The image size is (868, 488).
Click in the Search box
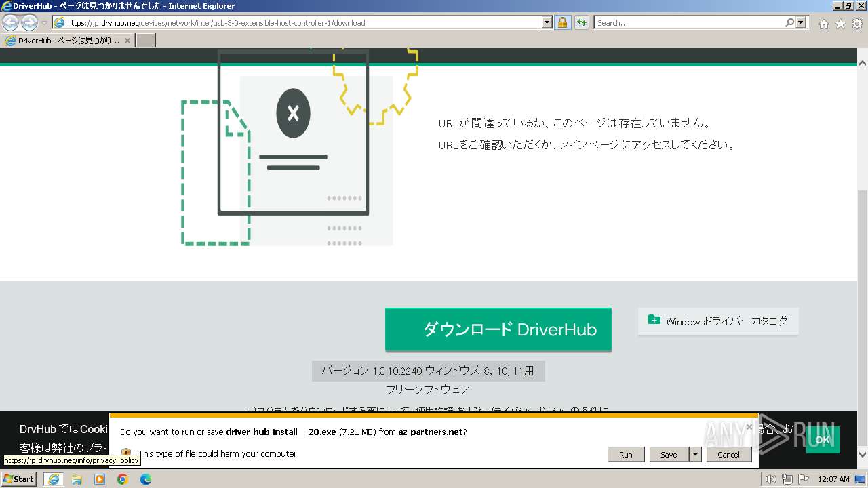click(688, 22)
